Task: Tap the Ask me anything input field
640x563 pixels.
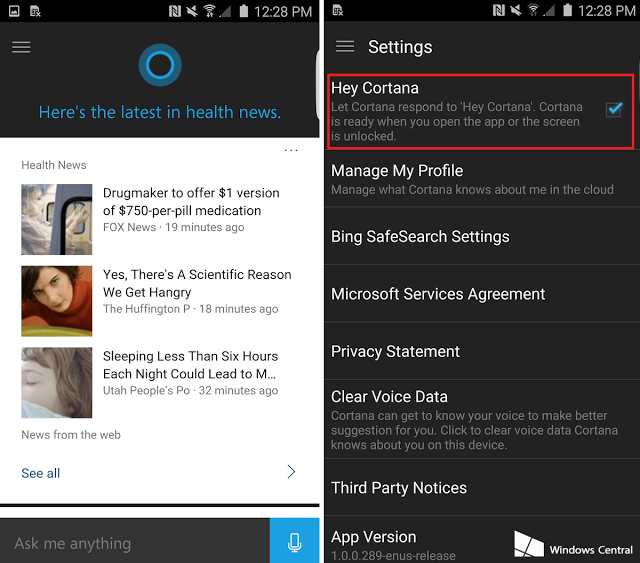Action: [x=135, y=541]
